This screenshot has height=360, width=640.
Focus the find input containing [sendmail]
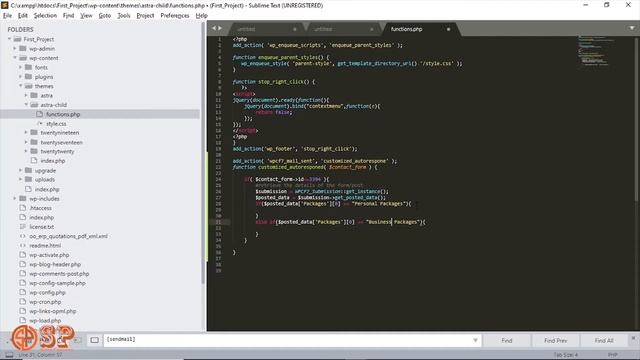tap(292, 340)
